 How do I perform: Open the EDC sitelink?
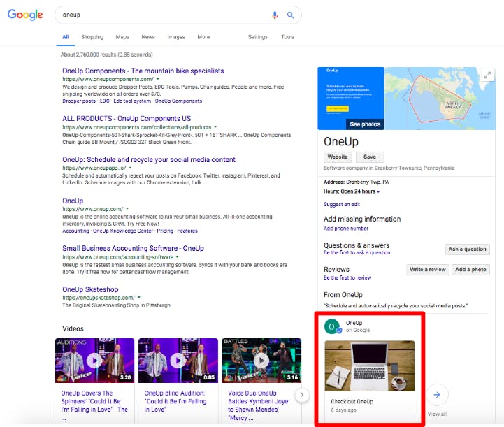coord(104,101)
